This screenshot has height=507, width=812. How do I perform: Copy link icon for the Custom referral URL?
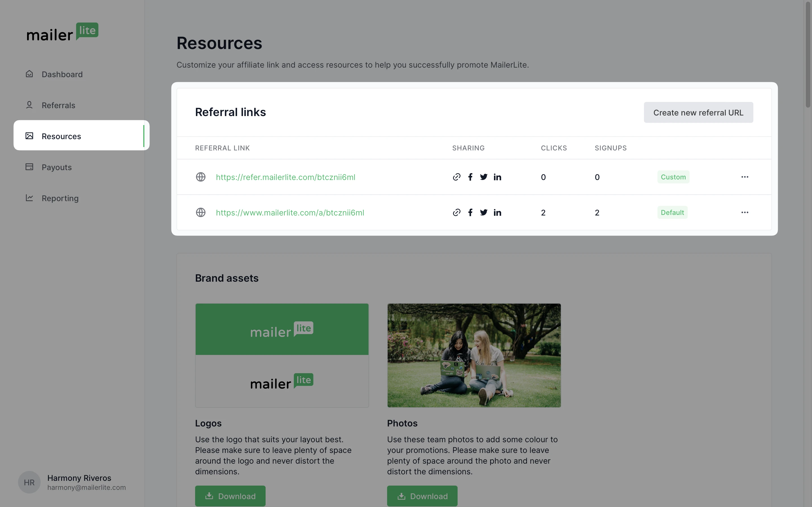(x=456, y=177)
